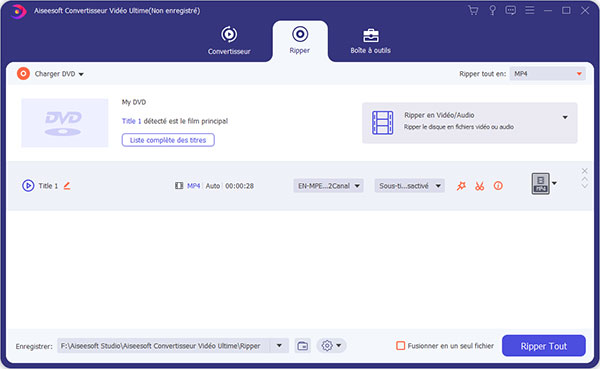Remove Title 1 with the X icon

(584, 171)
